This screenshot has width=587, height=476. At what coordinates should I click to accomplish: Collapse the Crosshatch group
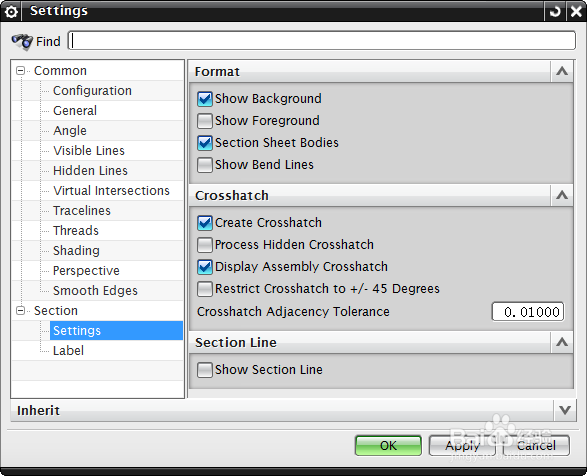[x=562, y=195]
